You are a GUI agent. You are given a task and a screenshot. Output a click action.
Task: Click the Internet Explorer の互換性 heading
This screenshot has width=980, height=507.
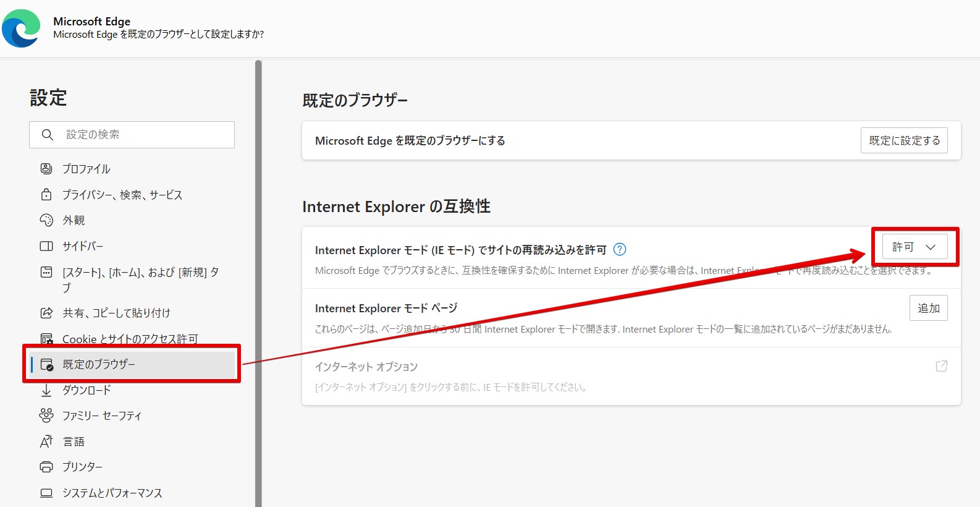click(x=396, y=207)
